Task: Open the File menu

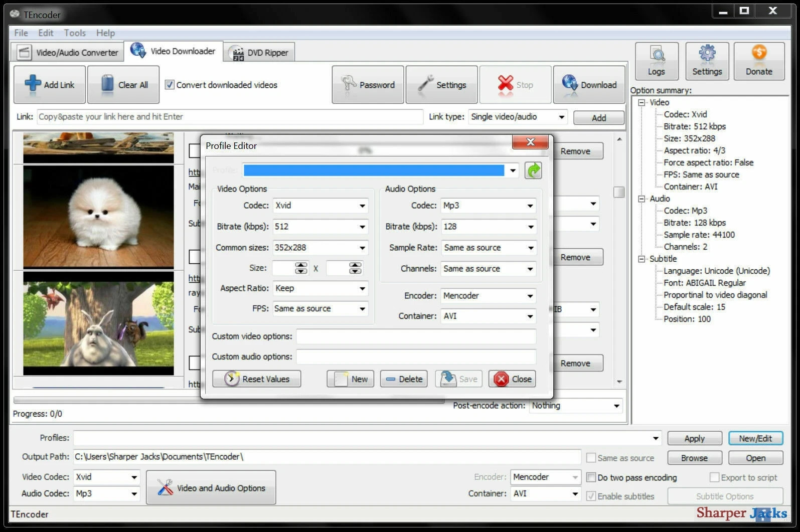Action: pyautogui.click(x=21, y=33)
